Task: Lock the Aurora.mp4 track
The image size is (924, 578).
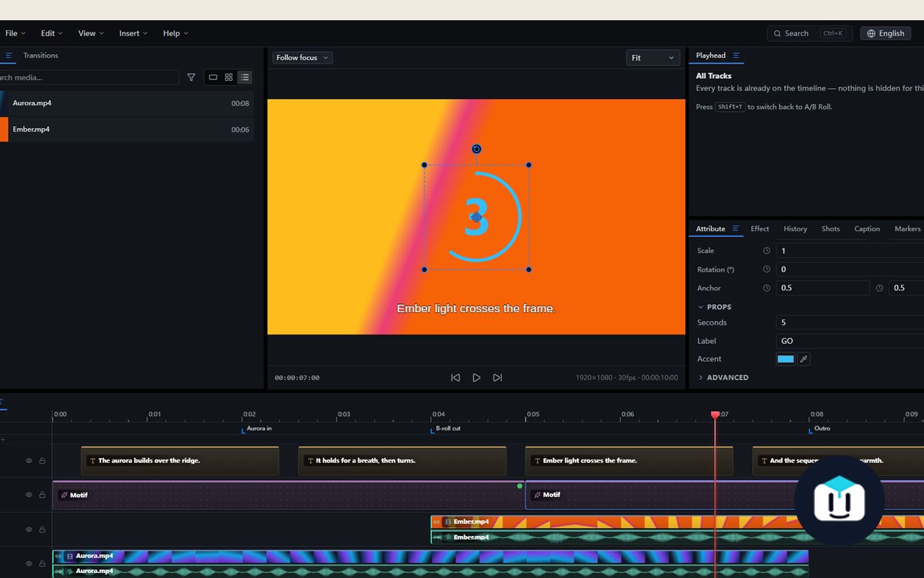Action: pos(43,564)
